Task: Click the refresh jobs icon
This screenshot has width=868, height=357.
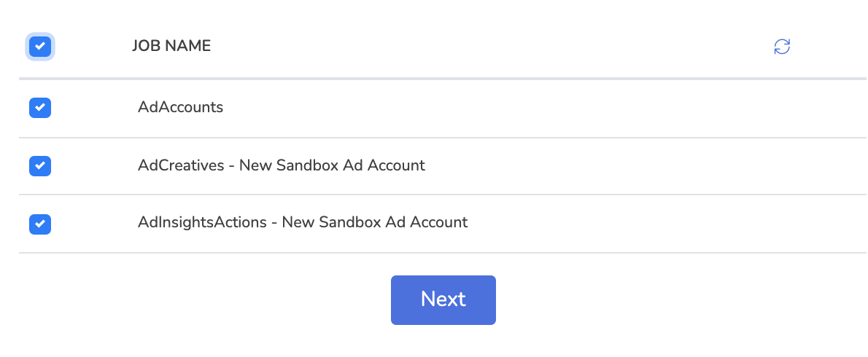Action: click(x=782, y=47)
